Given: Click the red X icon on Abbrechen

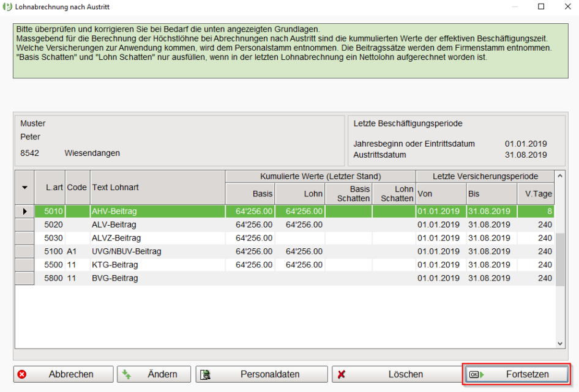Looking at the screenshot, I should (x=22, y=374).
